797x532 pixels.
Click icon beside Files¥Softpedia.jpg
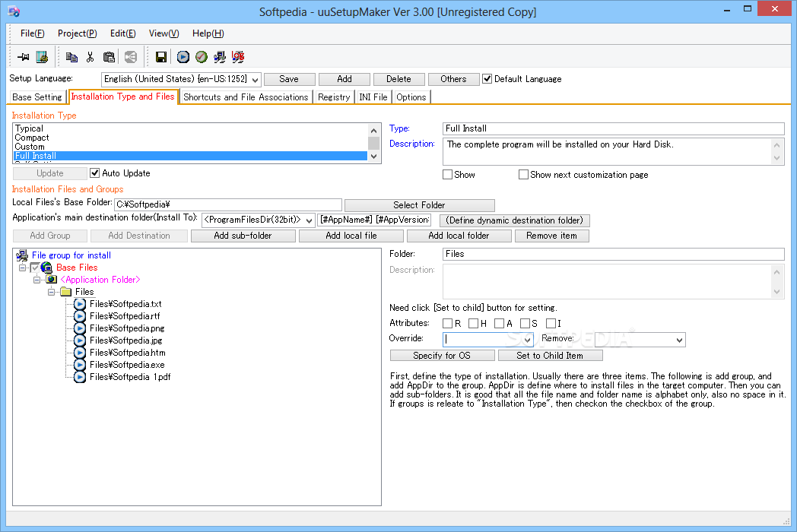coord(80,340)
